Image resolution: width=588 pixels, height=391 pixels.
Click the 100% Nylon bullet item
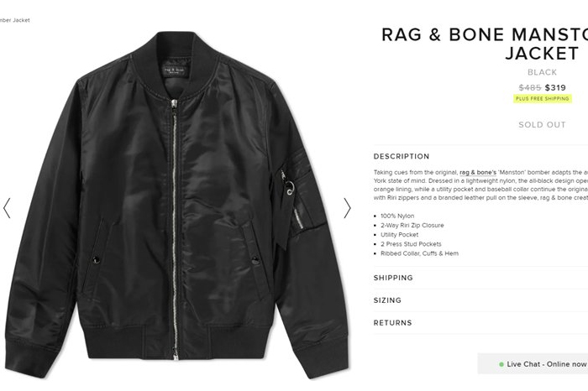click(397, 216)
